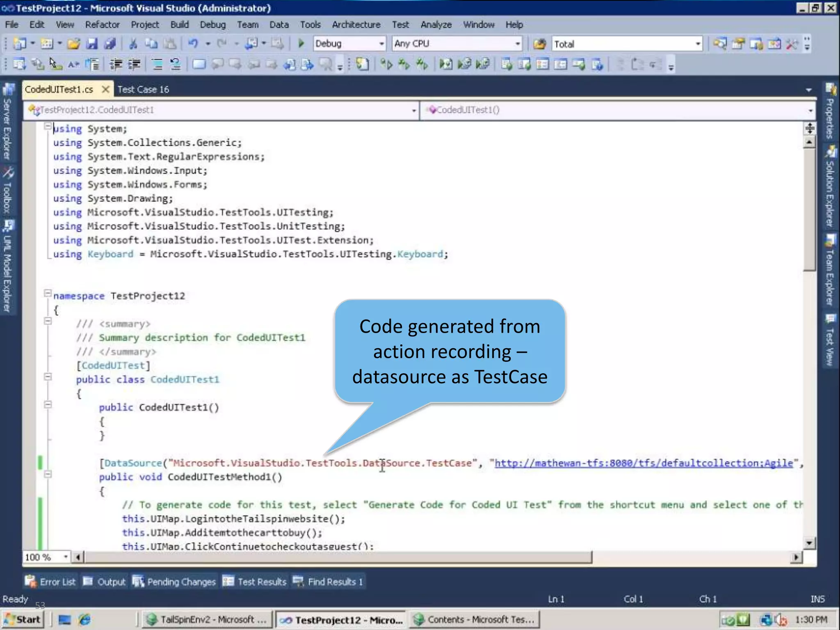Click the Save icon in toolbar

point(92,43)
